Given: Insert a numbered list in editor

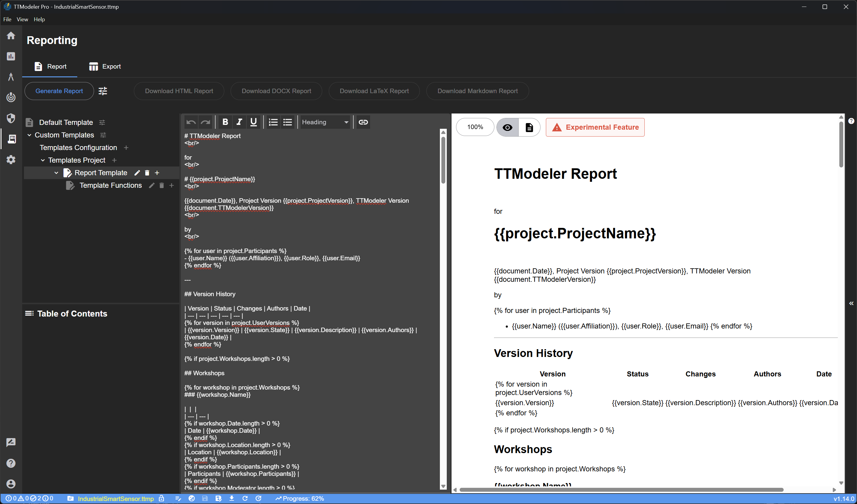Looking at the screenshot, I should point(273,122).
